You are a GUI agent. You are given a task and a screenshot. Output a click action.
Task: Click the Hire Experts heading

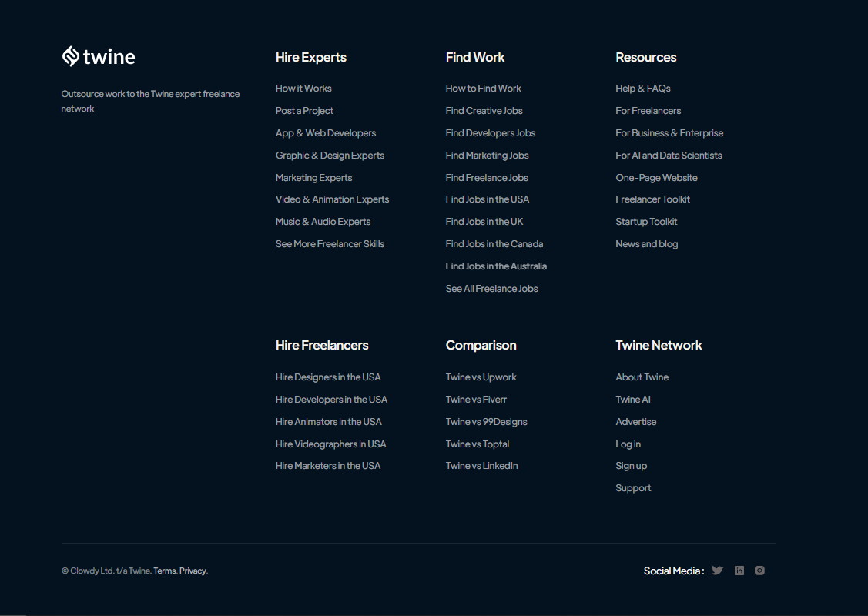(x=311, y=57)
